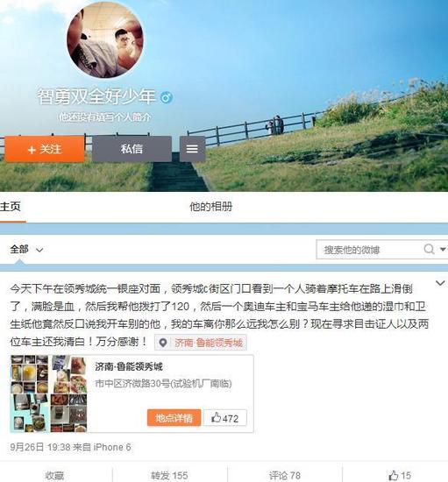Click the location pin icon in post
Image resolution: width=448 pixels, height=482 pixels.
tap(163, 343)
